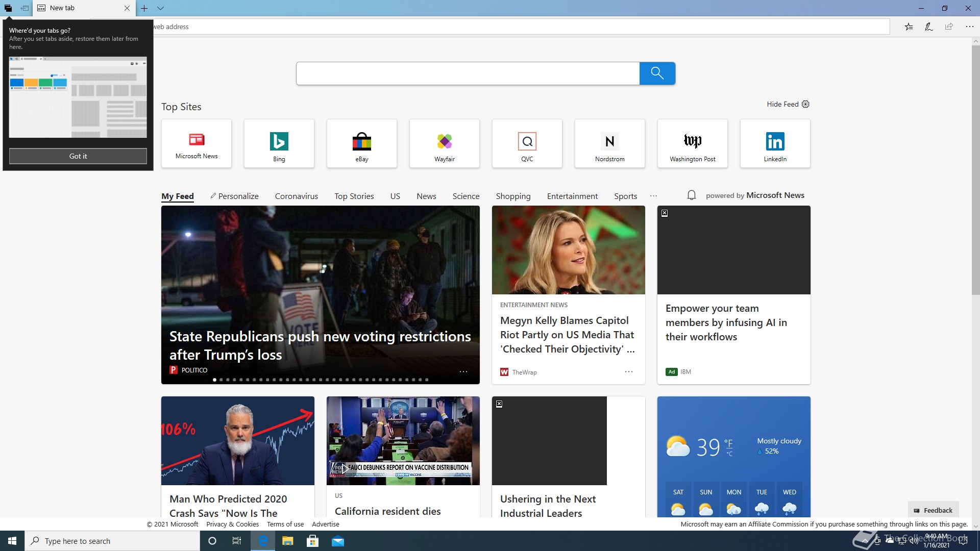This screenshot has width=980, height=551.
Task: Open Advertise footer link
Action: pos(326,524)
